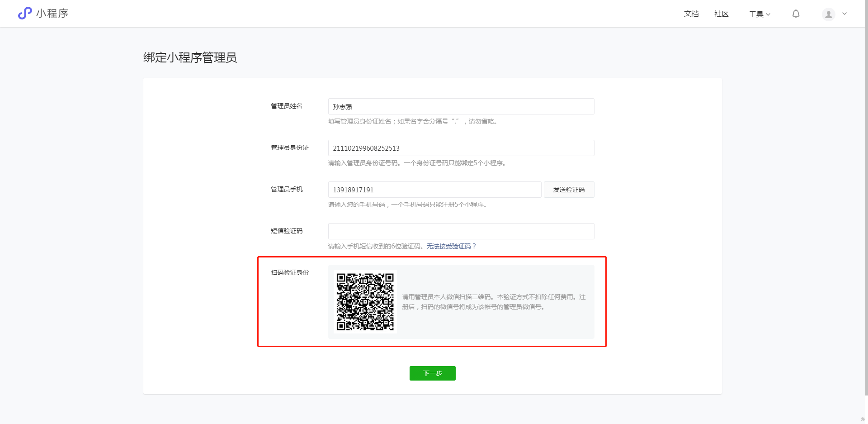This screenshot has height=424, width=868.
Task: Click hint about 身份证号码只能绑定5个小程序
Action: coord(417,163)
